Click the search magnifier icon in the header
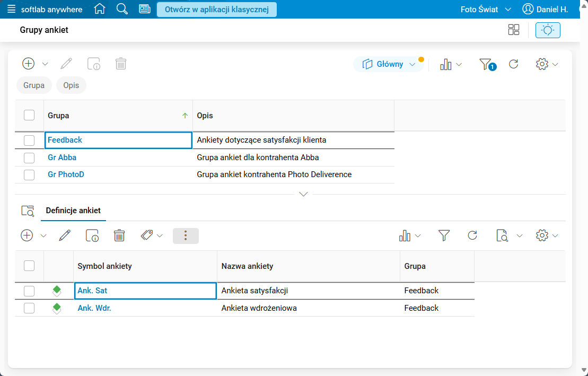Image resolution: width=588 pixels, height=376 pixels. tap(122, 9)
